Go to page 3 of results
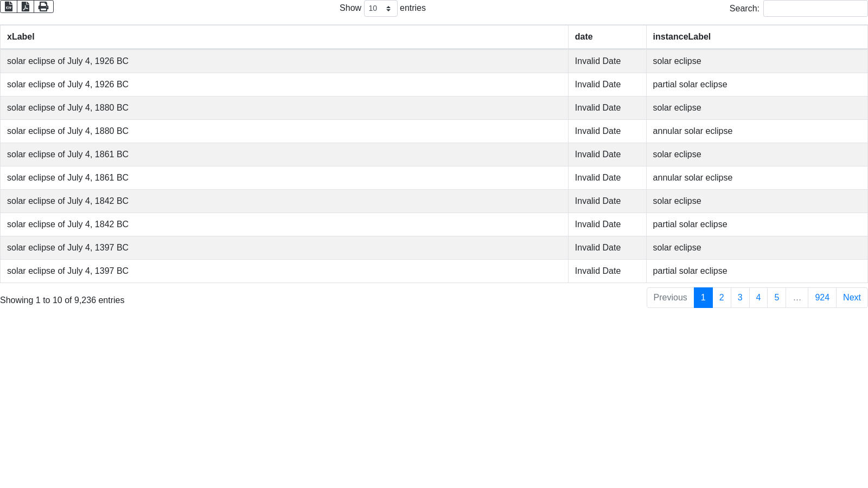 click(x=740, y=298)
